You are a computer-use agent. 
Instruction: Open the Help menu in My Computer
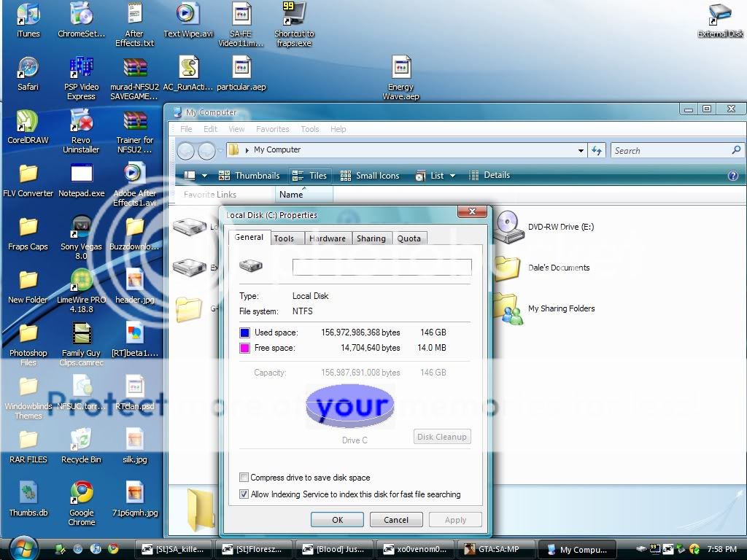tap(338, 129)
